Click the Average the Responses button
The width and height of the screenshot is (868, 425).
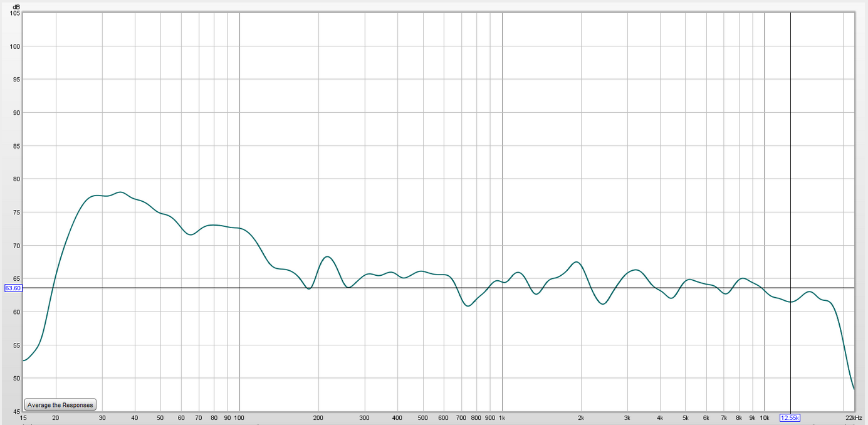coord(60,405)
